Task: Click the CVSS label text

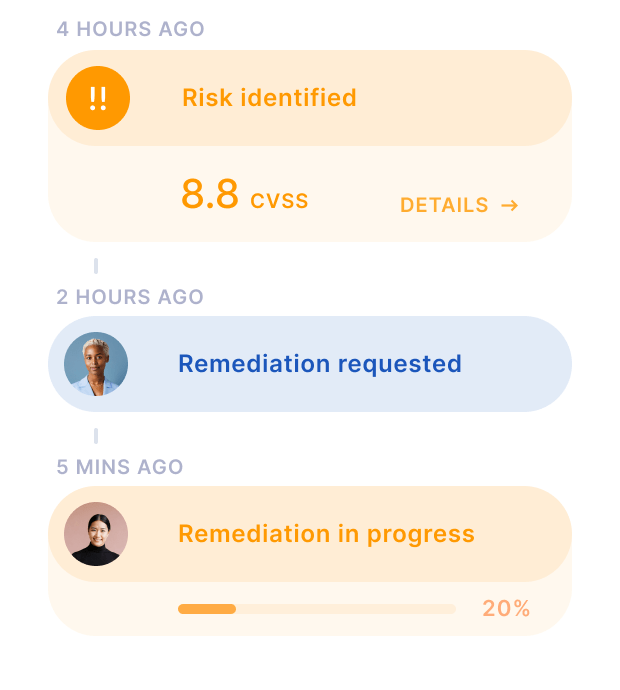Action: click(x=279, y=201)
